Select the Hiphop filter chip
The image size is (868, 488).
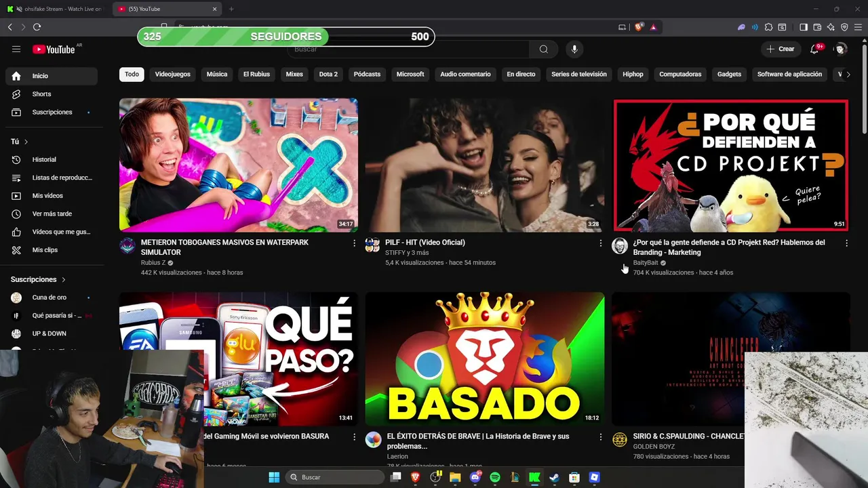tap(633, 75)
